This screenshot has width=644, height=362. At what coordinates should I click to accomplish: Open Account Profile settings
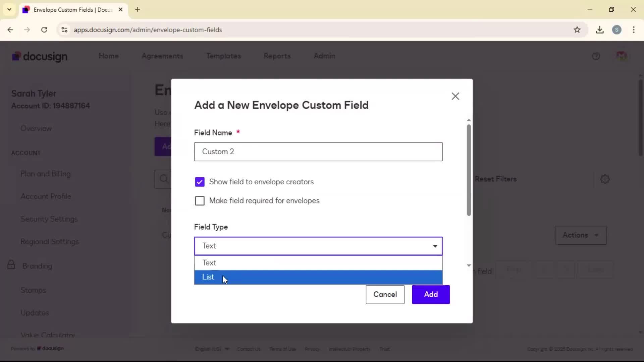pyautogui.click(x=46, y=196)
